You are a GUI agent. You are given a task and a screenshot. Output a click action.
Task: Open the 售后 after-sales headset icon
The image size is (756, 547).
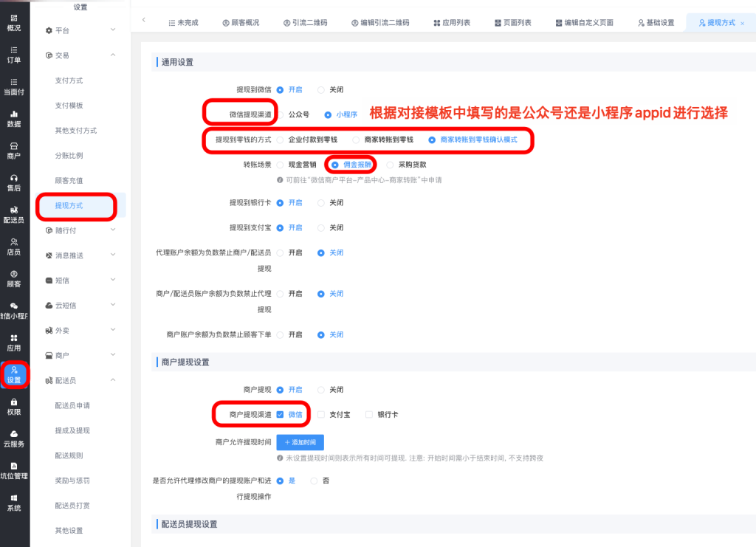click(14, 182)
